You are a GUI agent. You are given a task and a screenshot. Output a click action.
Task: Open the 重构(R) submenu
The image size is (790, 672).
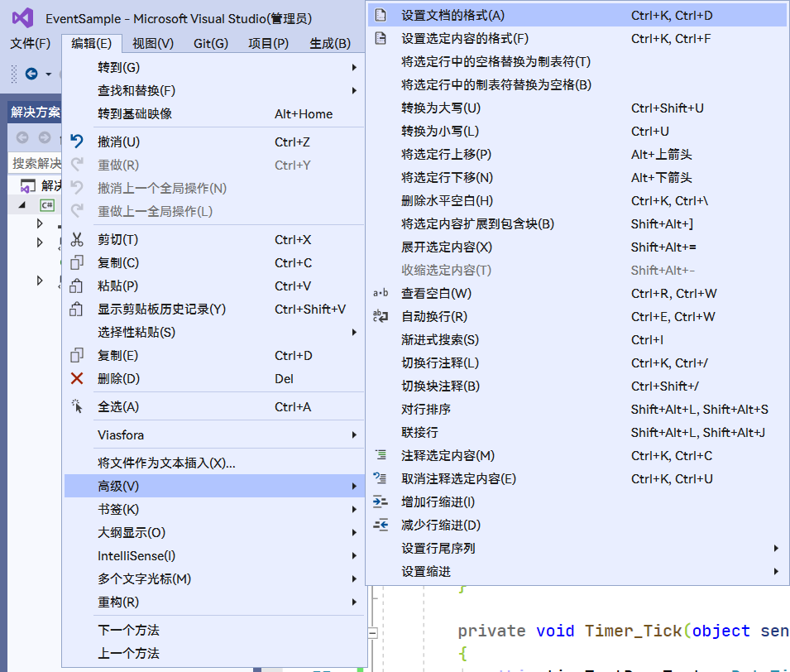pyautogui.click(x=214, y=602)
